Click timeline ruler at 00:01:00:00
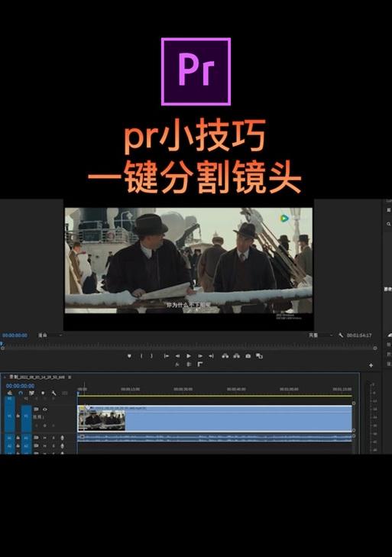392x557 pixels. pyautogui.click(x=289, y=389)
